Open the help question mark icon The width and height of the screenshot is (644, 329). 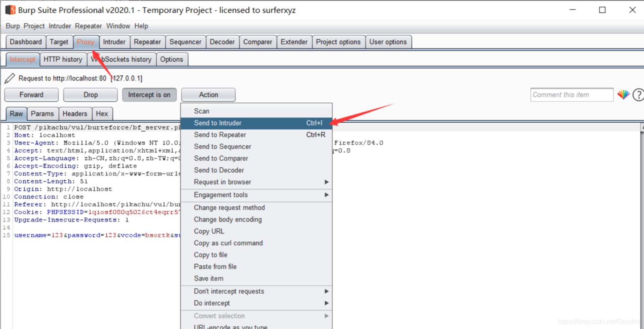click(638, 95)
